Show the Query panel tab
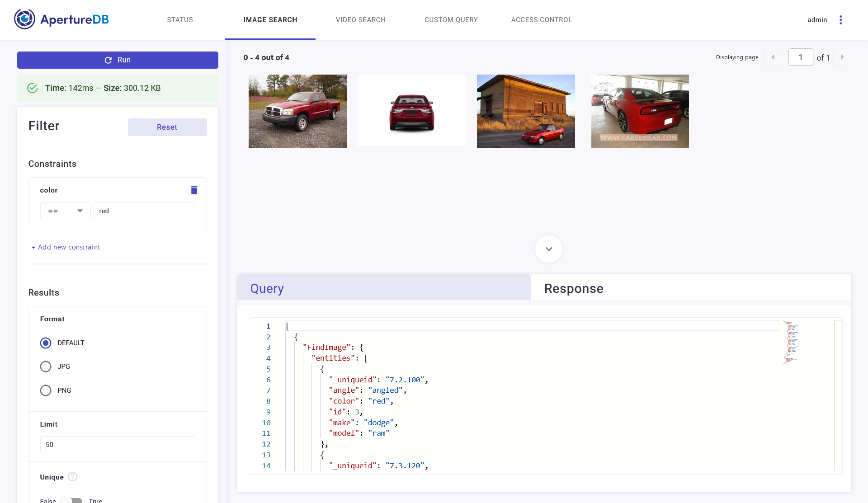The height and width of the screenshot is (503, 868). (x=384, y=287)
